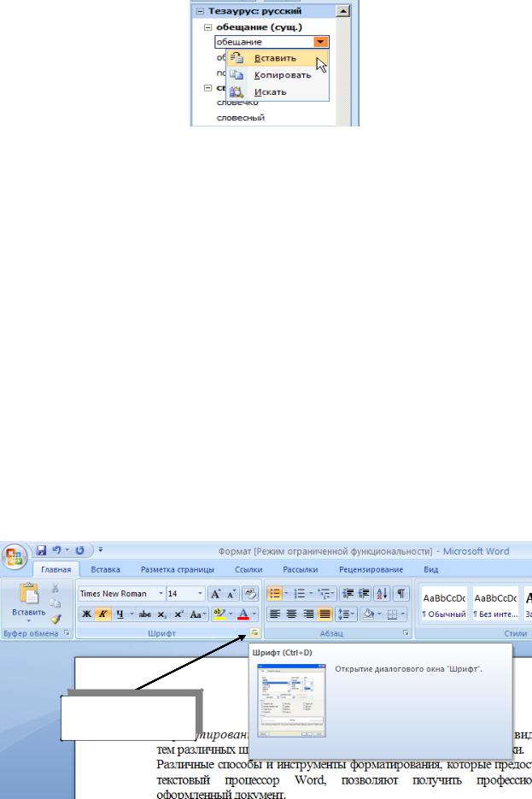This screenshot has width=532, height=799.
Task: Click the Office button
Action: click(x=14, y=556)
